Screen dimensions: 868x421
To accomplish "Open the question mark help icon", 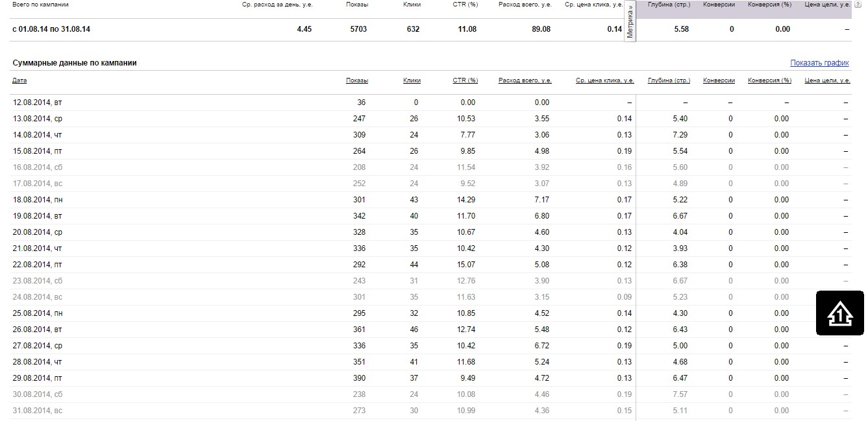I will pyautogui.click(x=858, y=5).
